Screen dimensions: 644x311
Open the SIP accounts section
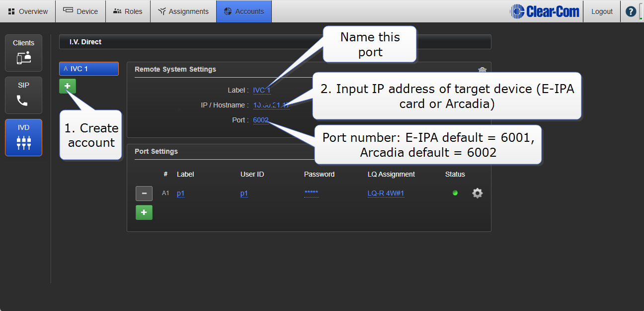click(23, 95)
